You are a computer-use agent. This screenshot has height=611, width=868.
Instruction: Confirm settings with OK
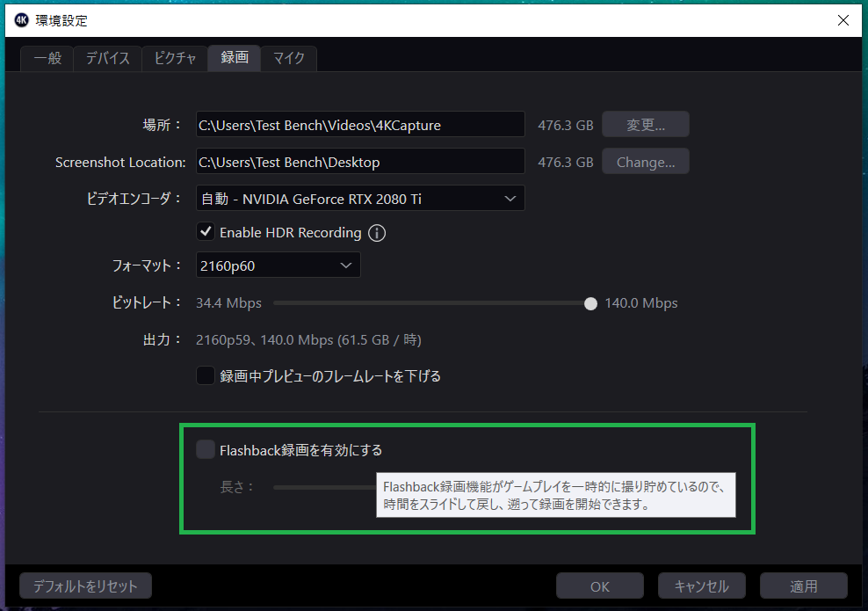pyautogui.click(x=599, y=586)
